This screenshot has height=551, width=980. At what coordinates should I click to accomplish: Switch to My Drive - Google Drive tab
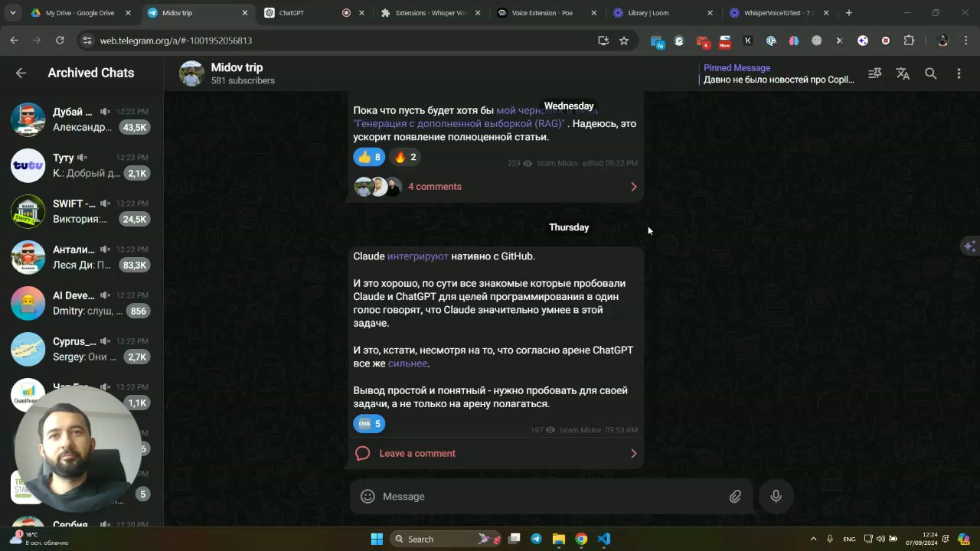80,13
